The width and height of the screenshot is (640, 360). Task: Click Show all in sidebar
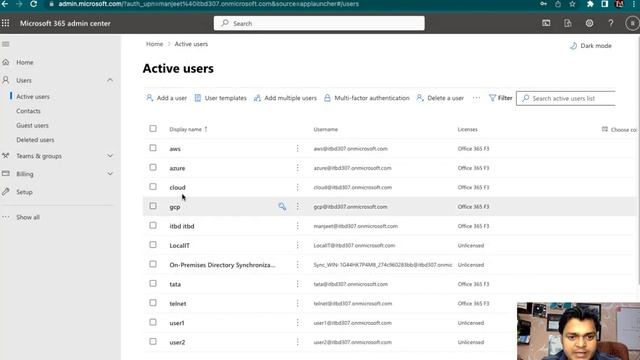tap(28, 217)
